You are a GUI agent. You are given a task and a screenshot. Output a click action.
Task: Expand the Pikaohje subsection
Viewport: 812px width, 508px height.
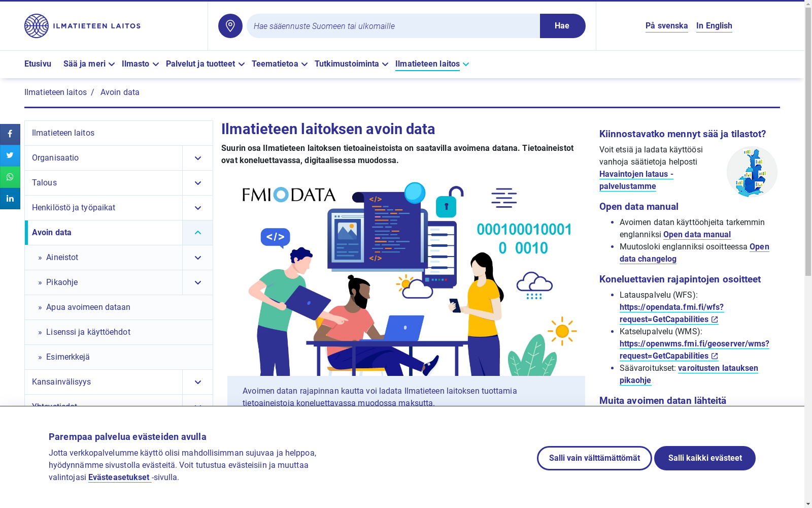point(198,282)
